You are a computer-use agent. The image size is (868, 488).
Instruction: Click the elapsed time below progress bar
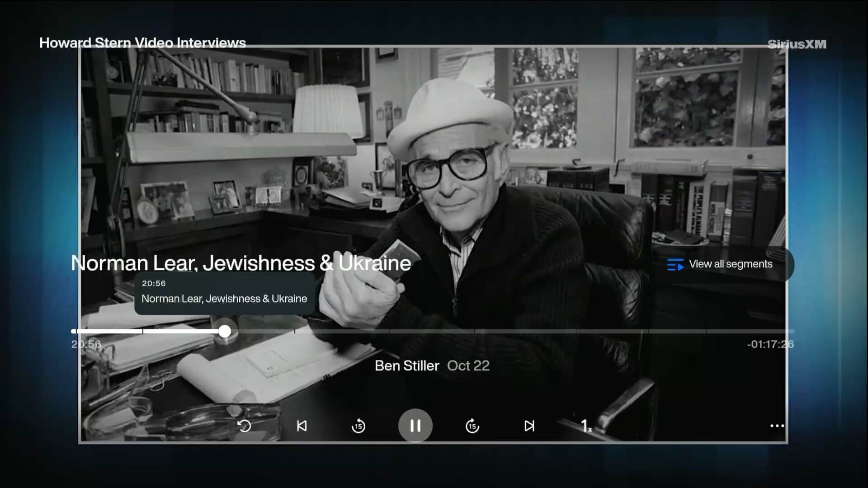[x=86, y=344]
